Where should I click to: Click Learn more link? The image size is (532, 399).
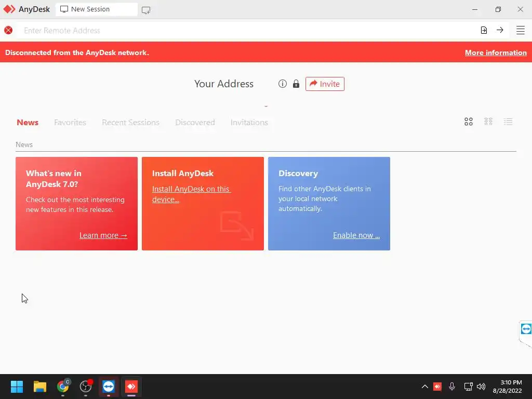103,235
